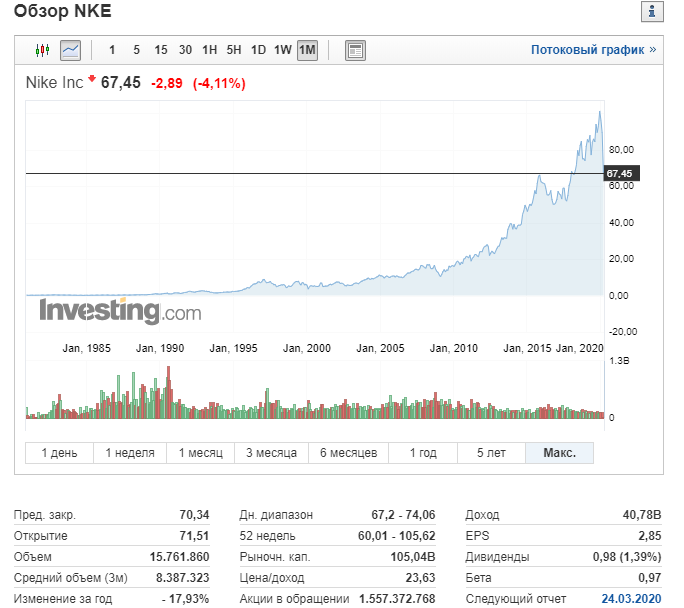Click EPS value 2,85
This screenshot has height=608, width=684.
[650, 536]
